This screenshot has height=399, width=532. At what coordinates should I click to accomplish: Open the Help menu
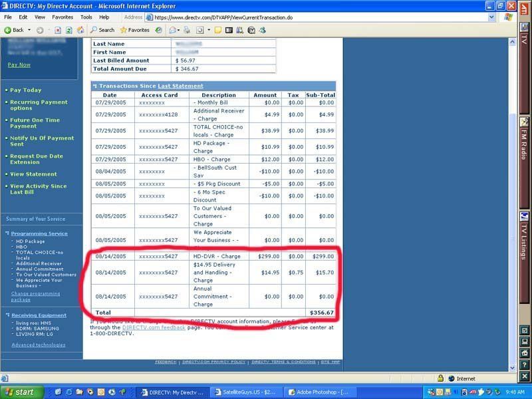[x=104, y=17]
